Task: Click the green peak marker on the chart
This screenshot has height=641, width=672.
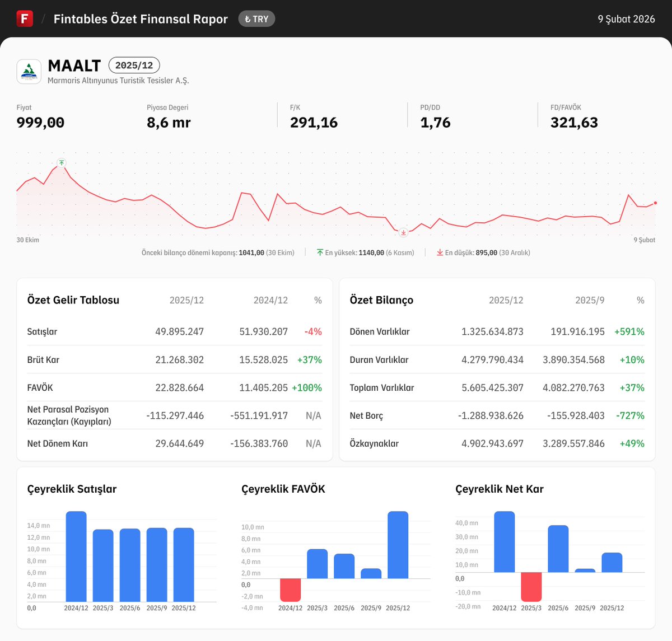Action: pos(61,163)
